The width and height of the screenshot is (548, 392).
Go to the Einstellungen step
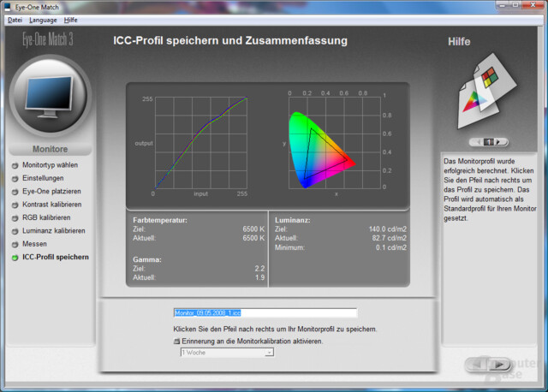(43, 178)
